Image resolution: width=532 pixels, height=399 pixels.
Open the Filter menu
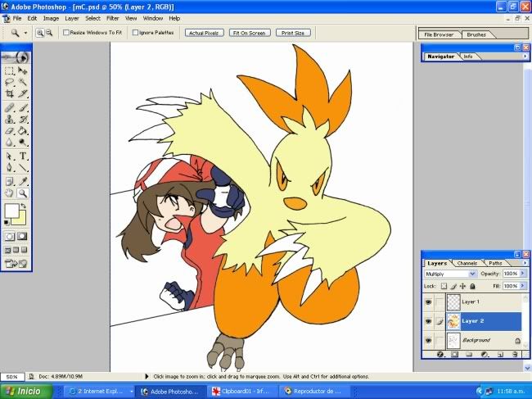[112, 17]
